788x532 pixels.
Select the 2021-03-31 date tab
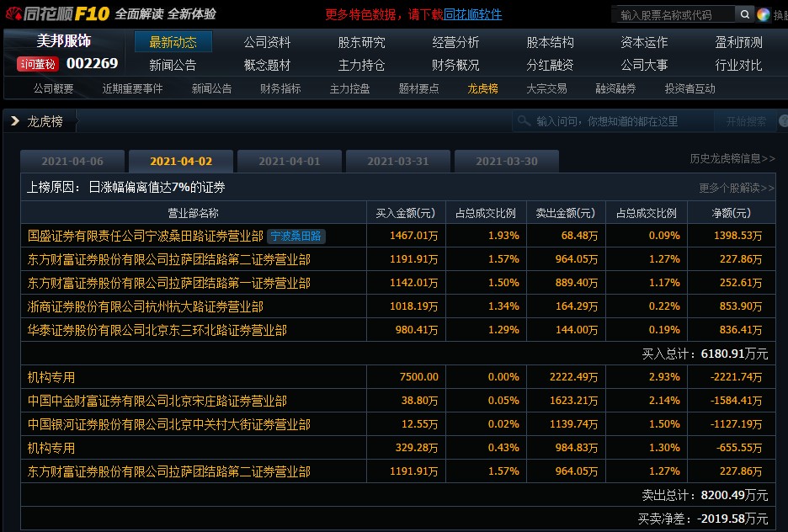point(398,162)
